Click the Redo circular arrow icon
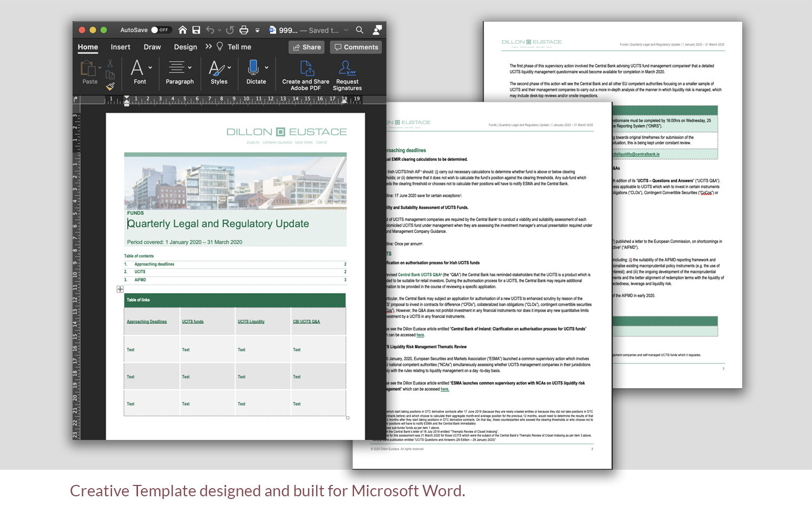 coord(230,30)
